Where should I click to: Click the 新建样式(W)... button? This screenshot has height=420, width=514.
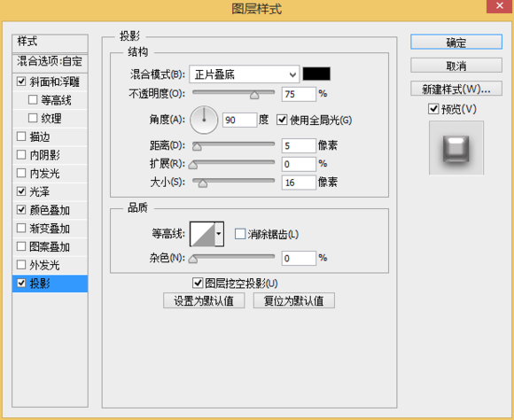click(x=456, y=89)
